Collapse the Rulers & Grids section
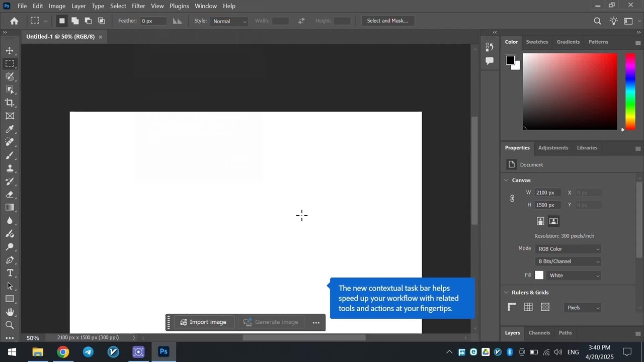 [506, 293]
